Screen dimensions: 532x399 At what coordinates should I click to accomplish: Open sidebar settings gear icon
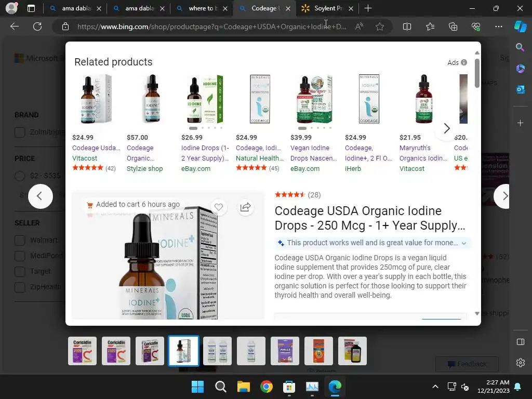521,362
